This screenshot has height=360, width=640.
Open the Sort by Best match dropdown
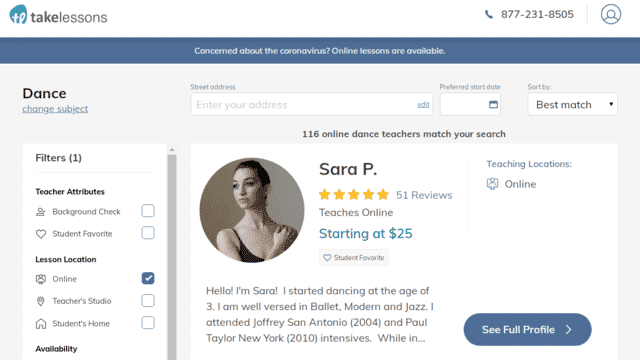click(572, 104)
